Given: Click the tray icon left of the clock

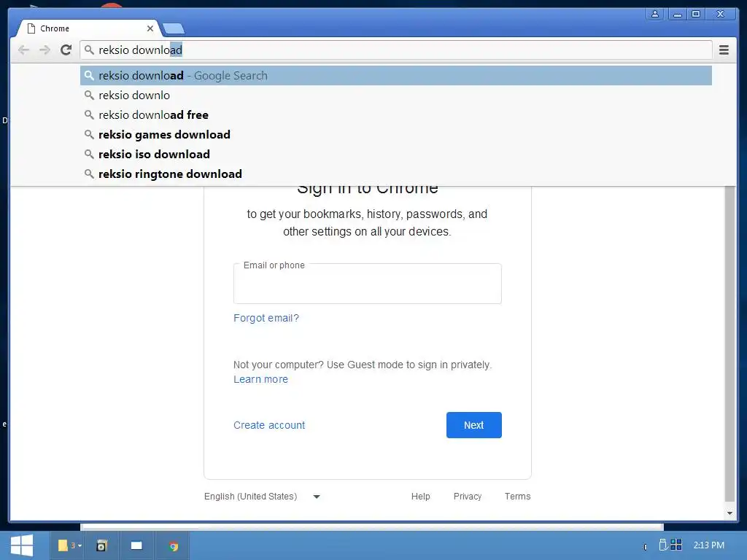Looking at the screenshot, I should 676,545.
